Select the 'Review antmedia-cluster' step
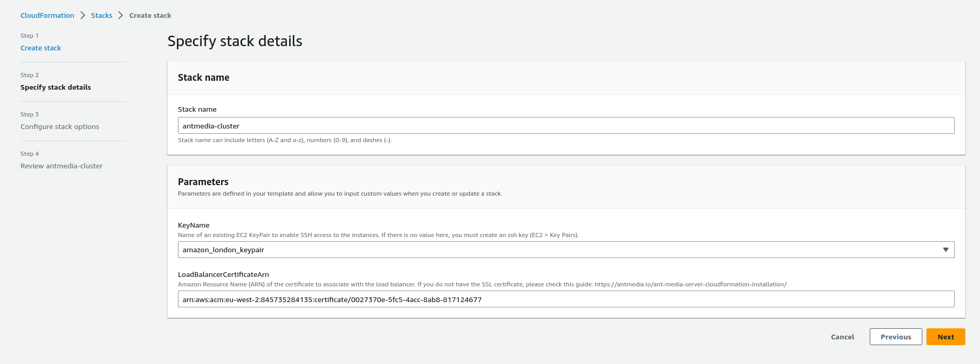 tap(61, 166)
